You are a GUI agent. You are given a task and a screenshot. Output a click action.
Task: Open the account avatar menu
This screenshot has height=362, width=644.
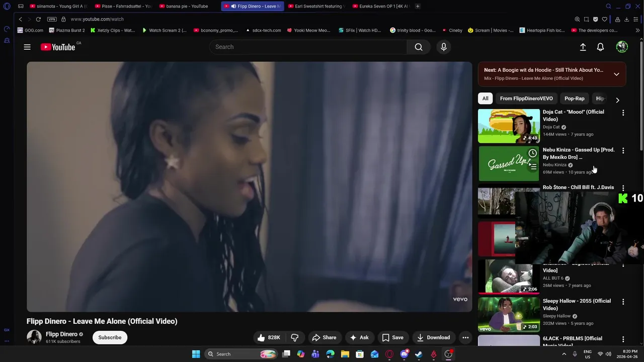click(622, 47)
